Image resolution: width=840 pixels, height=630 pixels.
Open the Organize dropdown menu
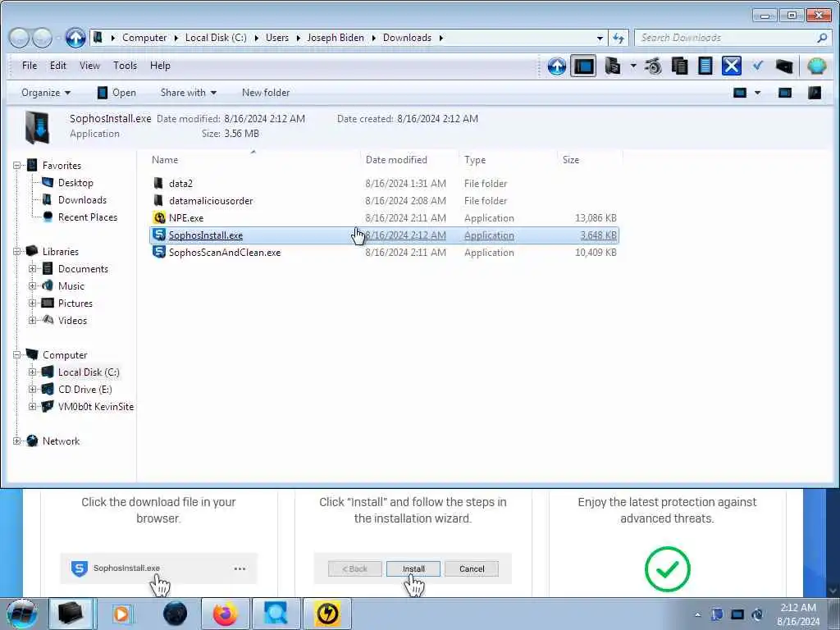tap(46, 93)
